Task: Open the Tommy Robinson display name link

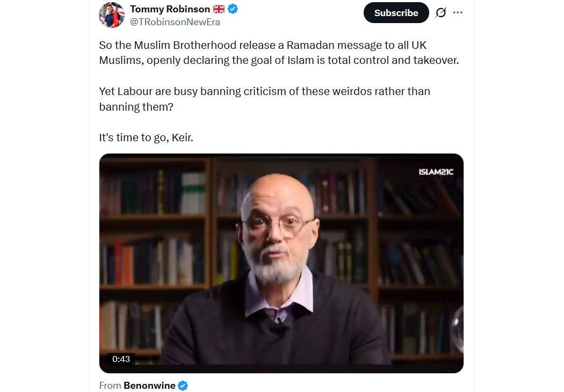Action: 170,9
